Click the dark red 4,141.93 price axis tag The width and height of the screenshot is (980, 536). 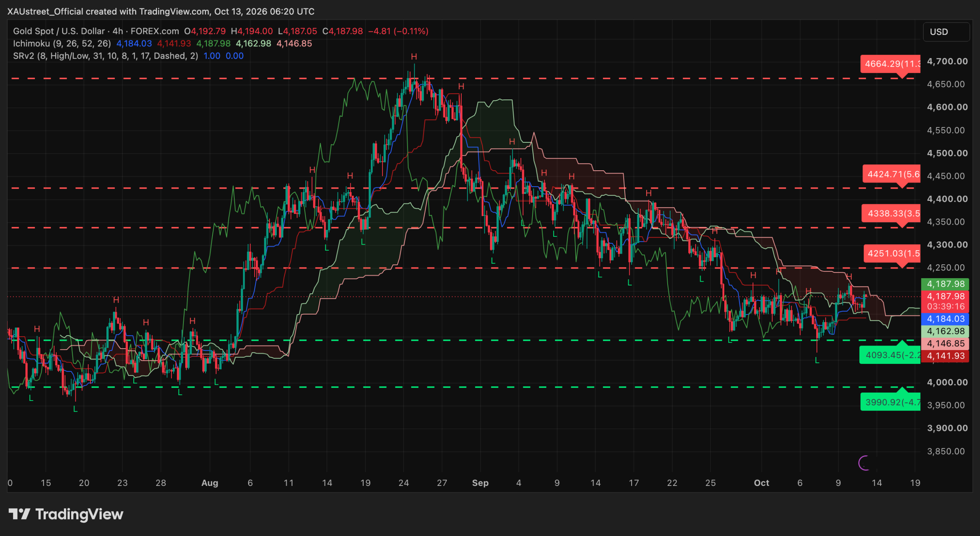pyautogui.click(x=945, y=356)
